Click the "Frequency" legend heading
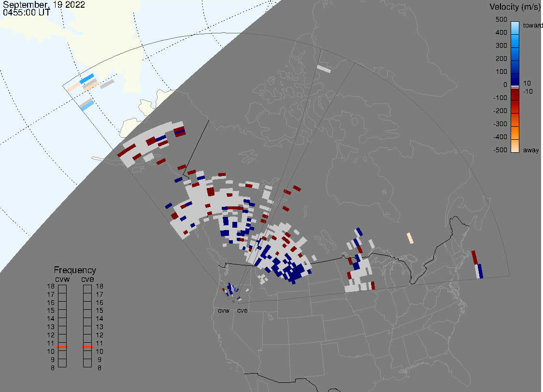The height and width of the screenshot is (392, 543). [75, 270]
